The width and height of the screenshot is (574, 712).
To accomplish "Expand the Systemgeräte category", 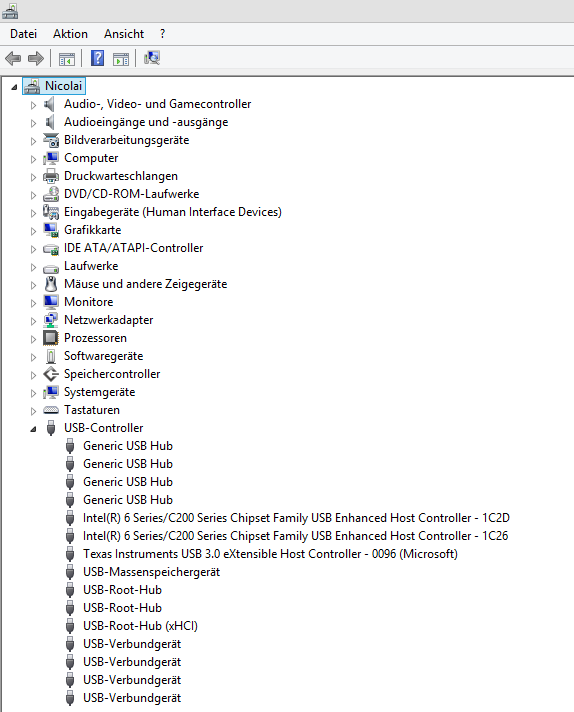I will [33, 393].
